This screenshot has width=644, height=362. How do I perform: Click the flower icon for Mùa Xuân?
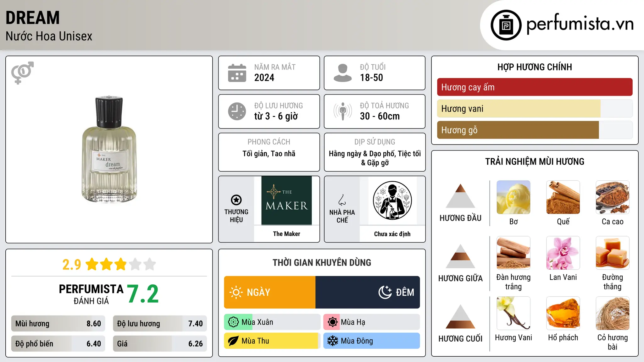coord(233,322)
